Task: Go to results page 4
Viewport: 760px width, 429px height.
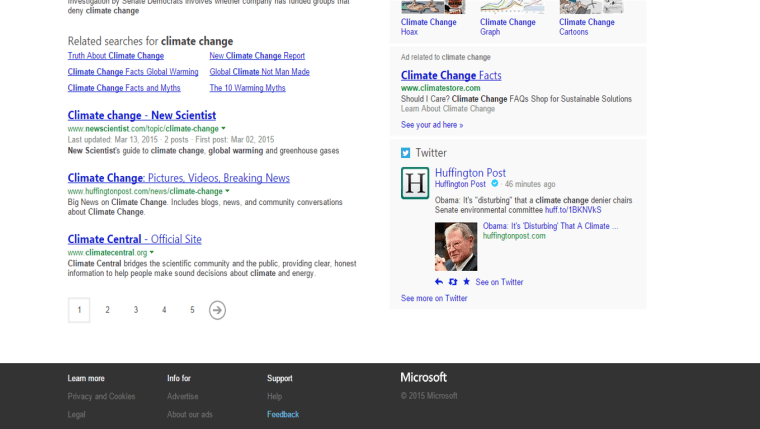Action: [164, 310]
